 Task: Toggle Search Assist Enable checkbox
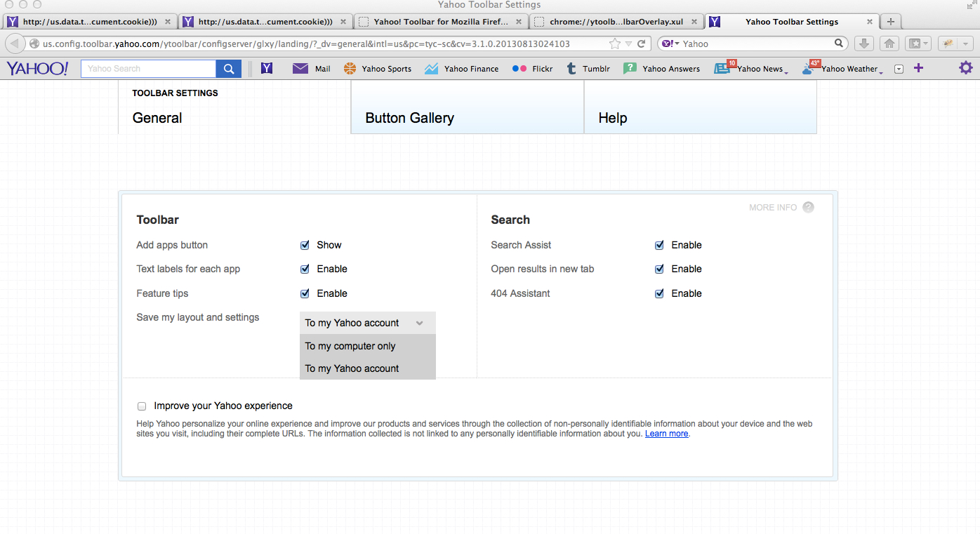(x=659, y=245)
